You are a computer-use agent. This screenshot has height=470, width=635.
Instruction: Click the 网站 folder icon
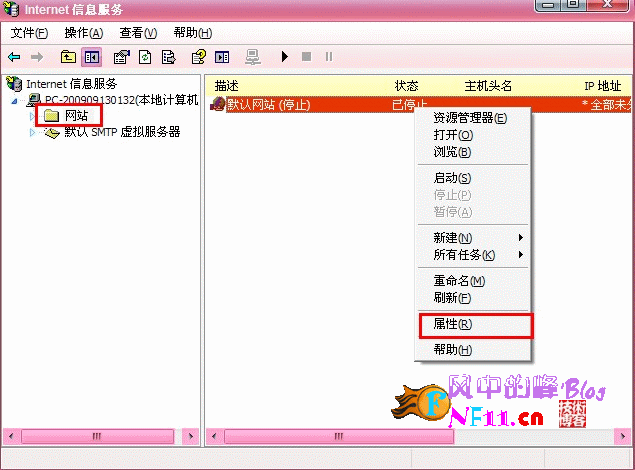coord(52,116)
